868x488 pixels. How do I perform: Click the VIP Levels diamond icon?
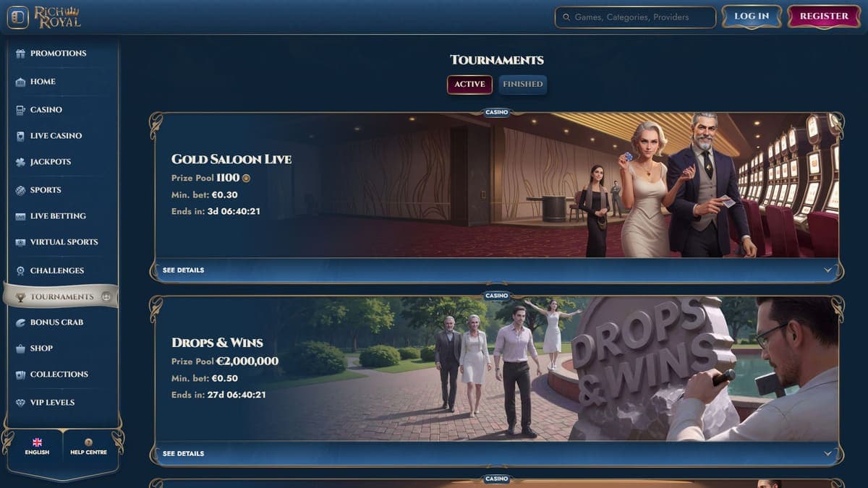pyautogui.click(x=20, y=403)
